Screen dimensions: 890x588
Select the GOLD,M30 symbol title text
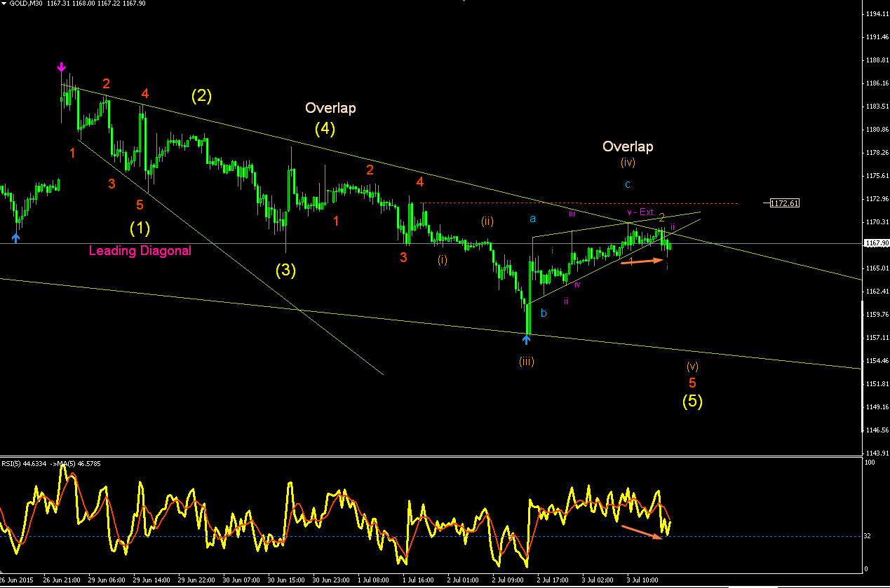coord(27,4)
